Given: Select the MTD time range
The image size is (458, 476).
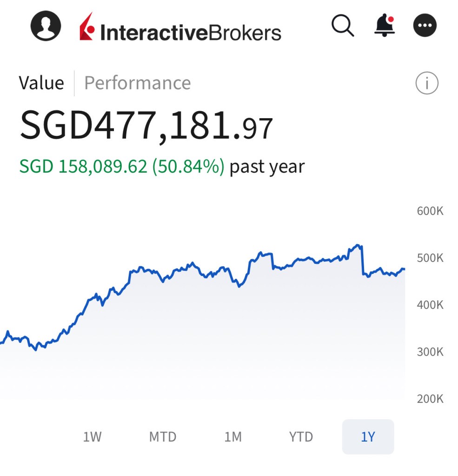Looking at the screenshot, I should point(163,437).
